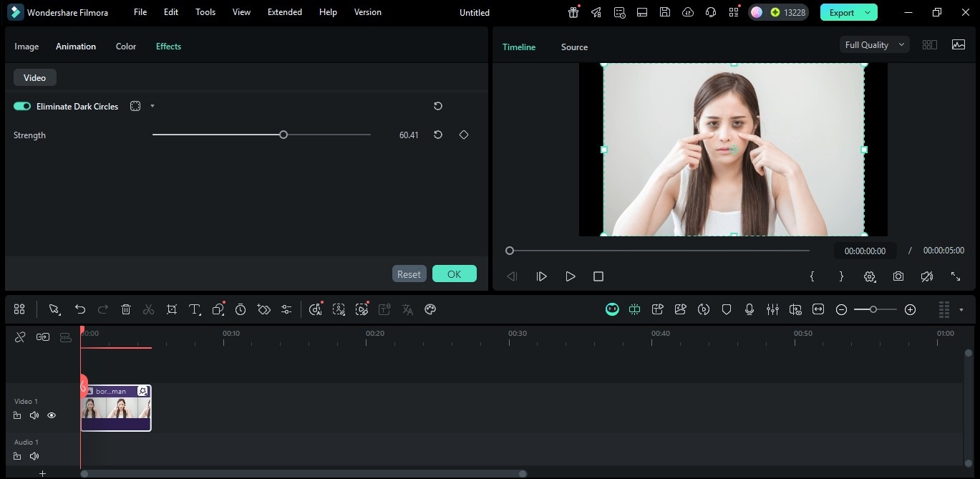This screenshot has width=980, height=479.
Task: Open the Full Quality playback dropdown
Action: coord(873,44)
